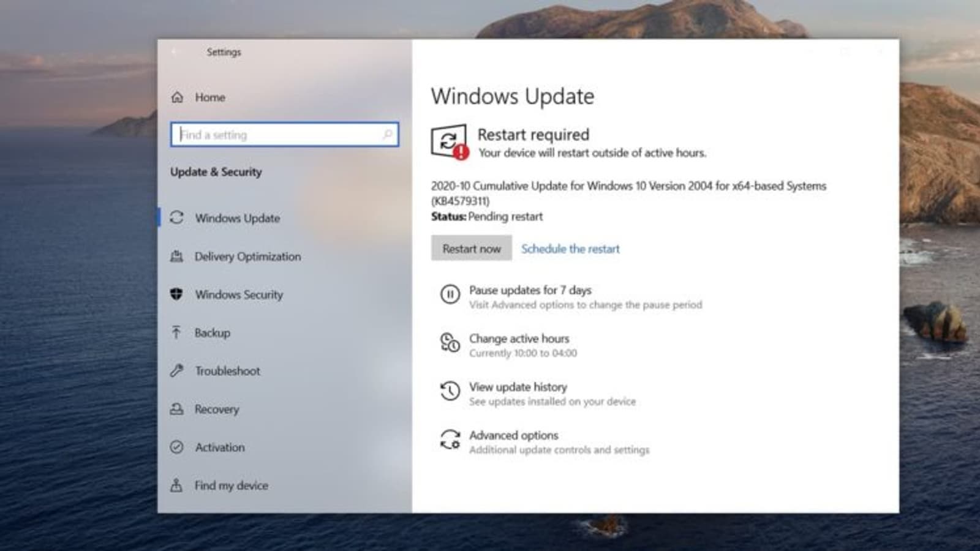Screen dimensions: 980x551
Task: Click the Restart required status icon
Action: tap(450, 142)
